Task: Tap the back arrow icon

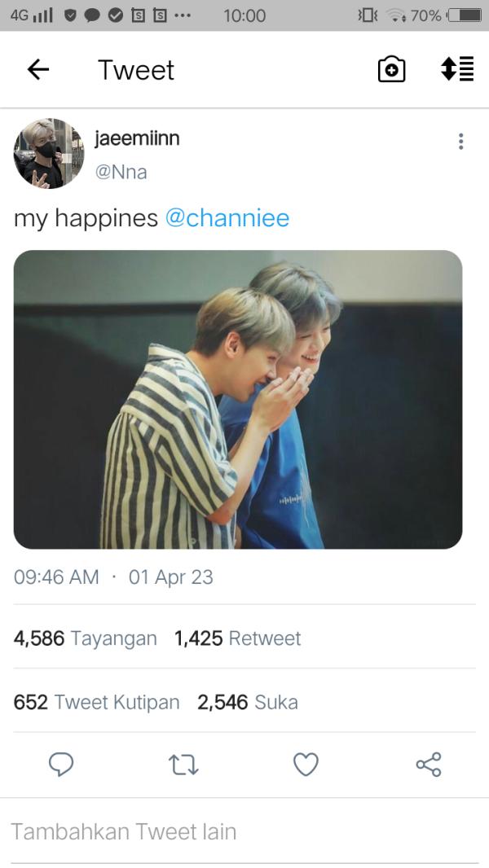Action: click(x=38, y=70)
